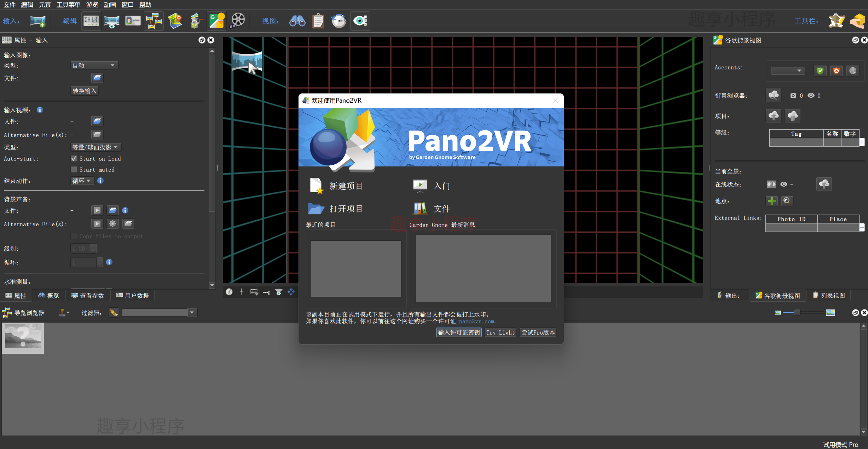Click 打开项目 in welcome dialog
This screenshot has width=868, height=449.
[x=335, y=209]
